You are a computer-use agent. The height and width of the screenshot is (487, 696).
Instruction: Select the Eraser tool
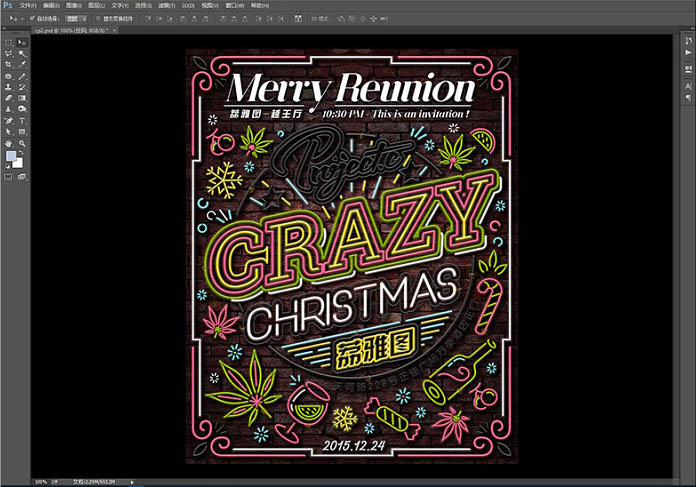[x=9, y=98]
